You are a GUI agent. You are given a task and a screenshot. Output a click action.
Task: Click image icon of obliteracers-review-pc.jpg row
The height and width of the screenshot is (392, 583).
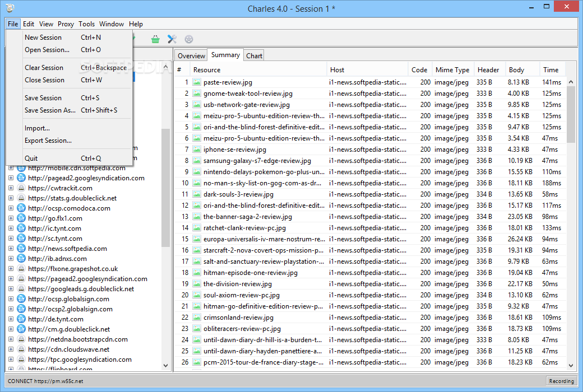click(197, 329)
